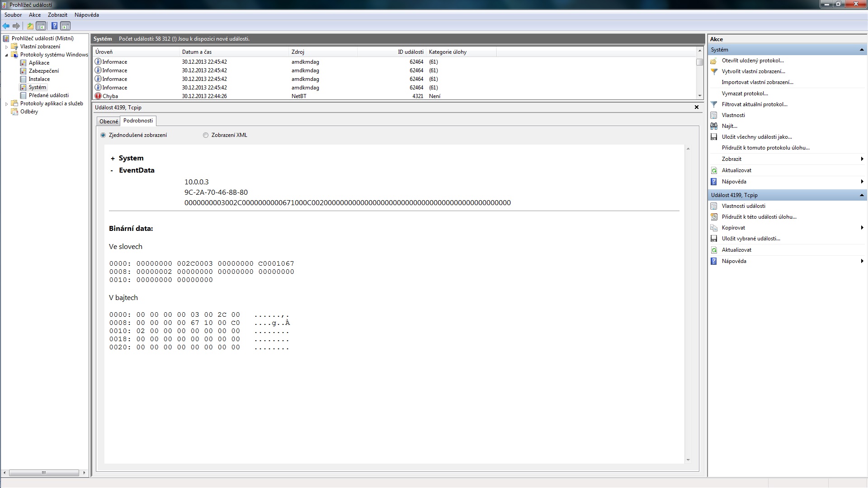Select the Zjednodušené zobrazení radio button
Screen dimensions: 868x488
tap(103, 135)
